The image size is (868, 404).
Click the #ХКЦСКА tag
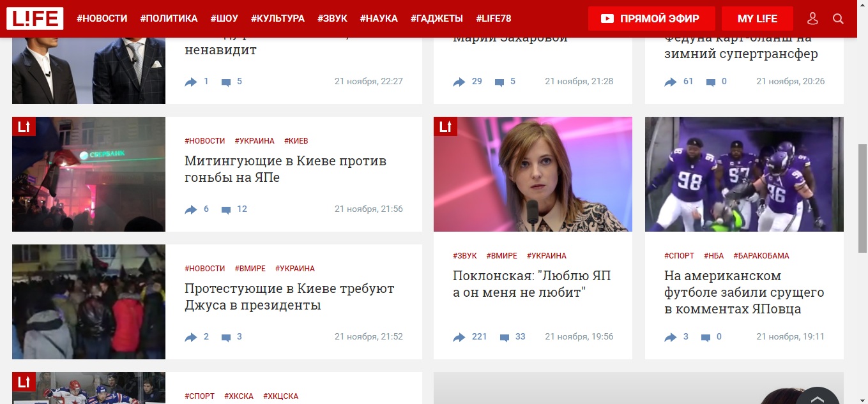pyautogui.click(x=280, y=396)
